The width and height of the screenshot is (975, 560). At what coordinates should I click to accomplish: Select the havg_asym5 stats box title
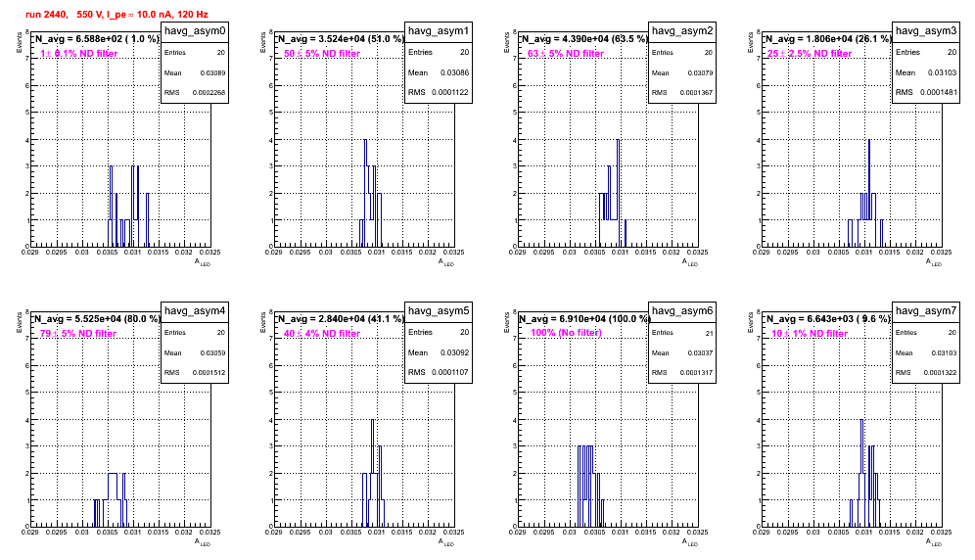(x=439, y=311)
